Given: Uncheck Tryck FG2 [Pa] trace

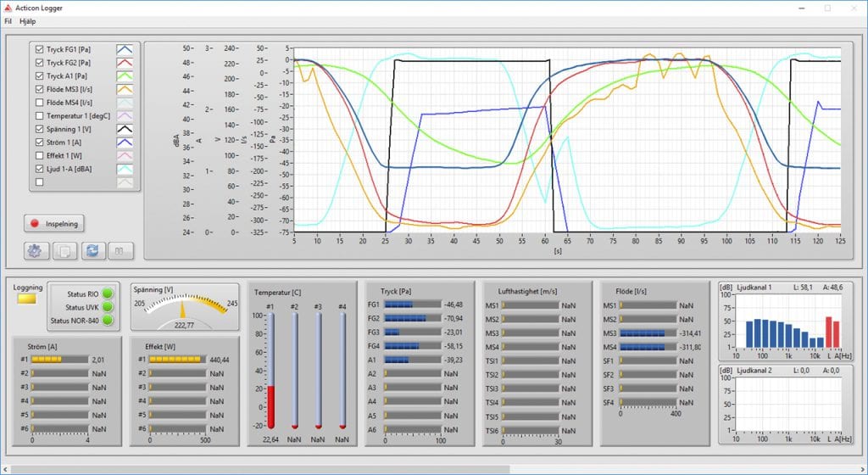Looking at the screenshot, I should (x=39, y=63).
